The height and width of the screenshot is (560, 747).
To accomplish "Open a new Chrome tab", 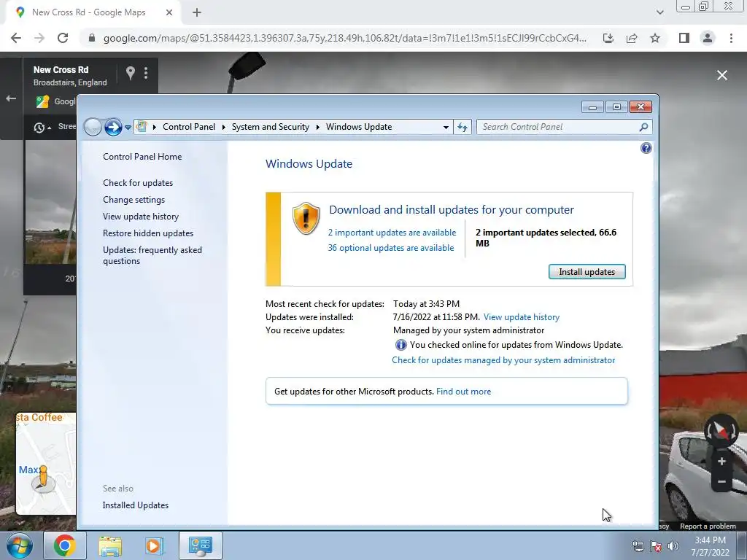I will 197,12.
